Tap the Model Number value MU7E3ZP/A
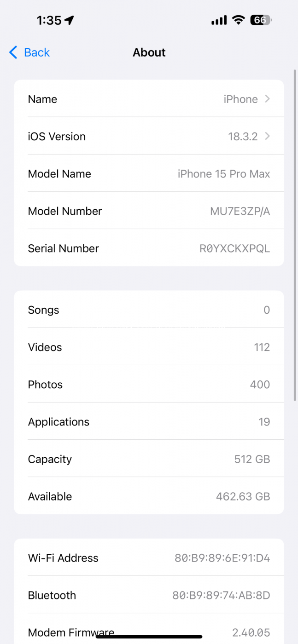298x644 pixels. [x=240, y=211]
